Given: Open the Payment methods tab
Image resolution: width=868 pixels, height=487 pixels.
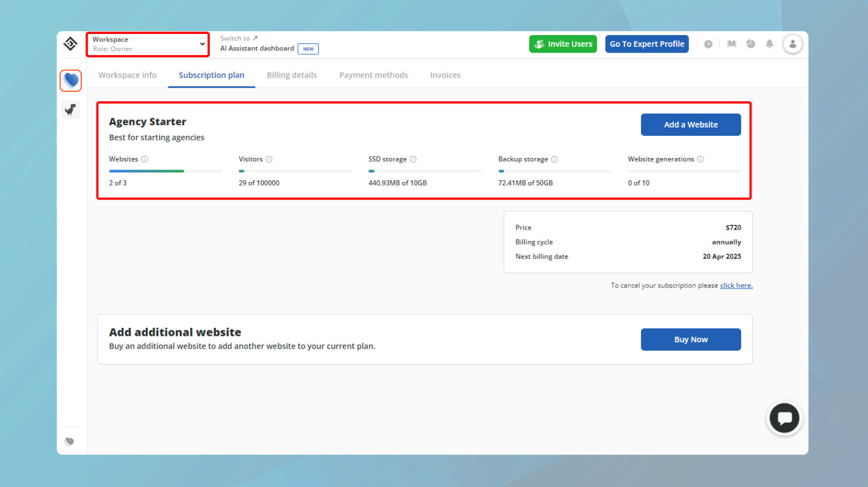Looking at the screenshot, I should tap(373, 75).
